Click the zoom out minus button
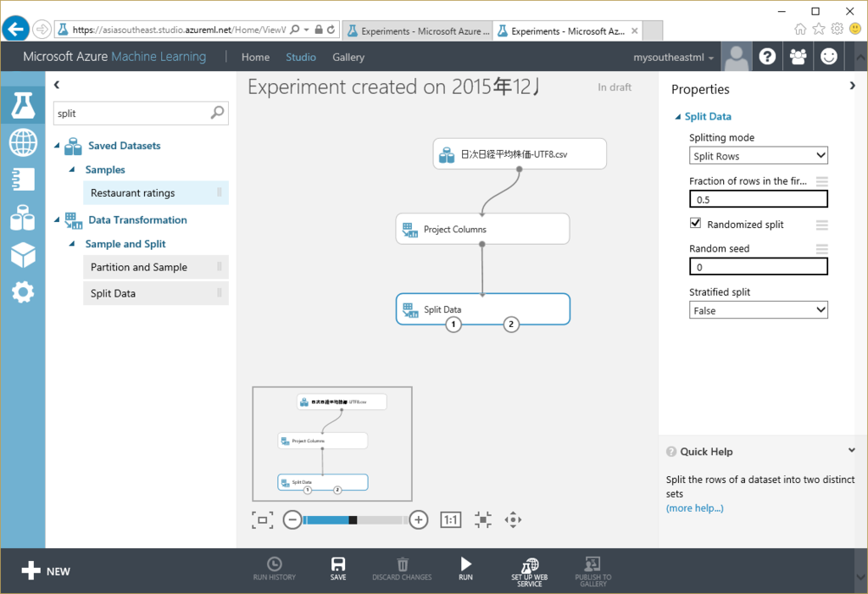This screenshot has width=868, height=594. [x=292, y=519]
